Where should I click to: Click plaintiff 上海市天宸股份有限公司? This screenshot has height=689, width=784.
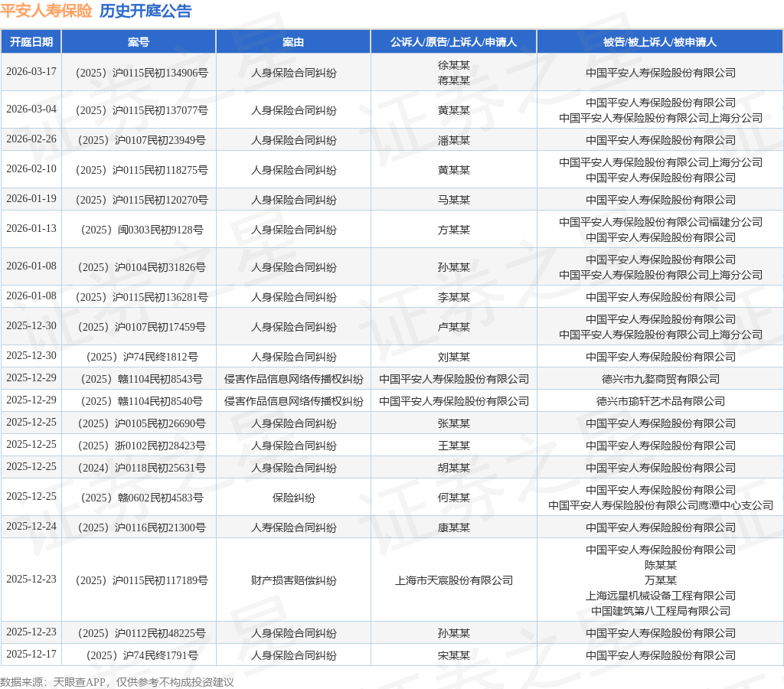tap(453, 580)
